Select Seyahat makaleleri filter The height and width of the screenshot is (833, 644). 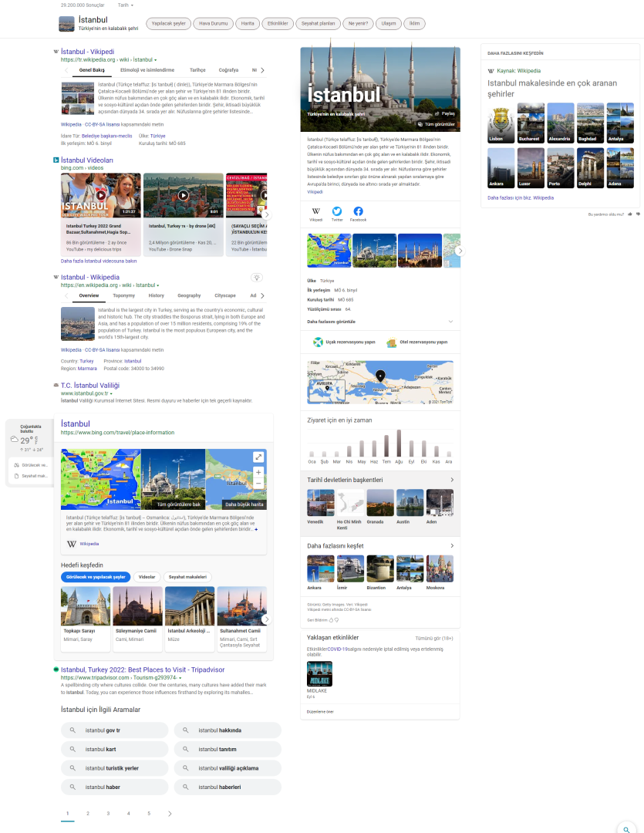coord(187,577)
